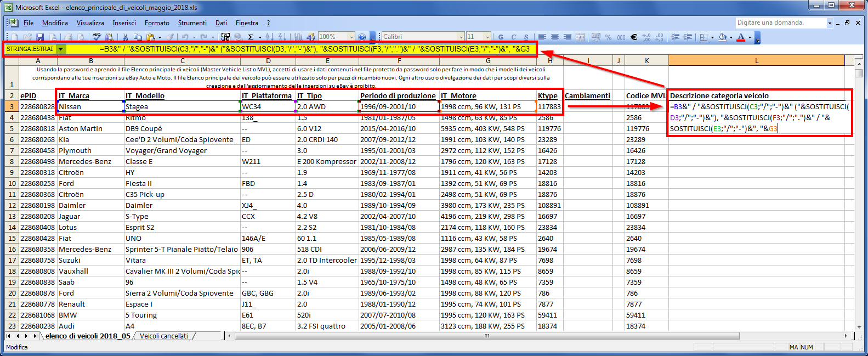Click the Borders icon
Image resolution: width=868 pixels, height=356 pixels.
[704, 37]
